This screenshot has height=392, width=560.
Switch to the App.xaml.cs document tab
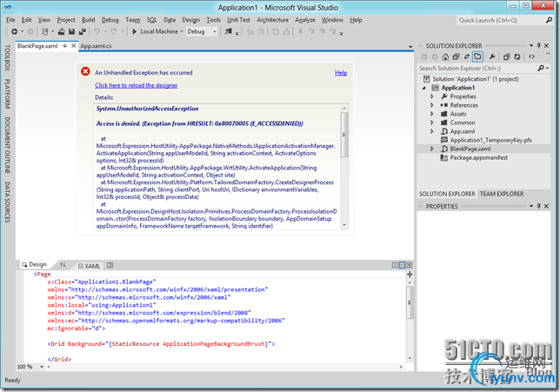click(x=96, y=46)
